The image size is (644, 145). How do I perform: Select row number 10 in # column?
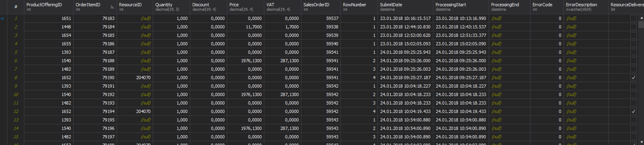click(16, 94)
